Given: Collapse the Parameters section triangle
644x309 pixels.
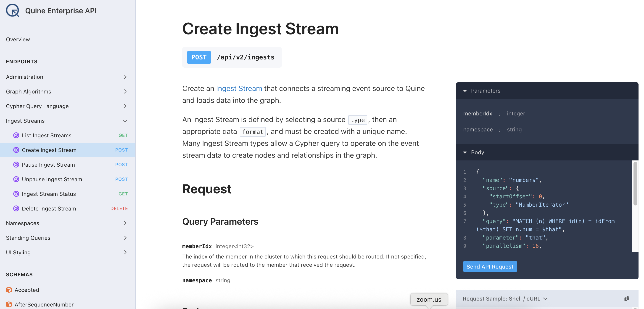Looking at the screenshot, I should click(x=465, y=91).
